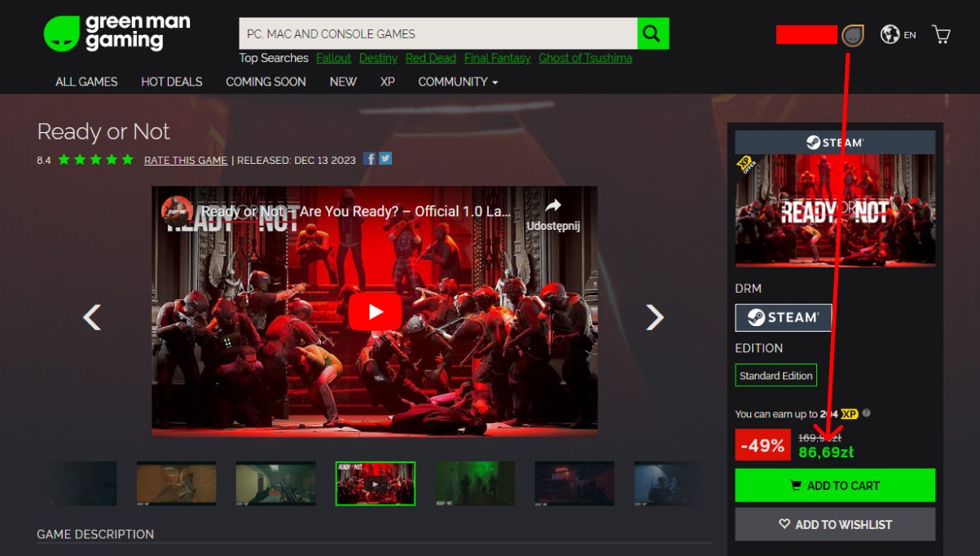
Task: Share on Facebook icon
Action: (370, 159)
